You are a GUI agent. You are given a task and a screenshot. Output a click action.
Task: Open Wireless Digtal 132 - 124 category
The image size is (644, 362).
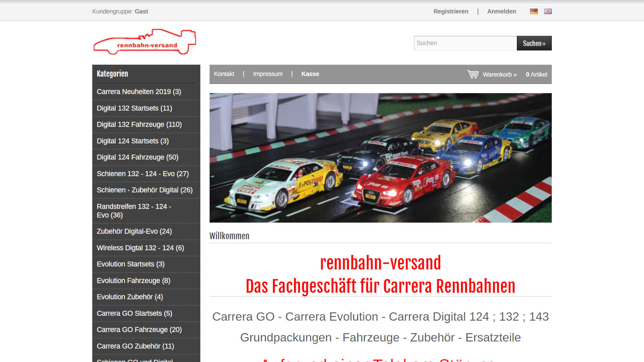(x=140, y=248)
